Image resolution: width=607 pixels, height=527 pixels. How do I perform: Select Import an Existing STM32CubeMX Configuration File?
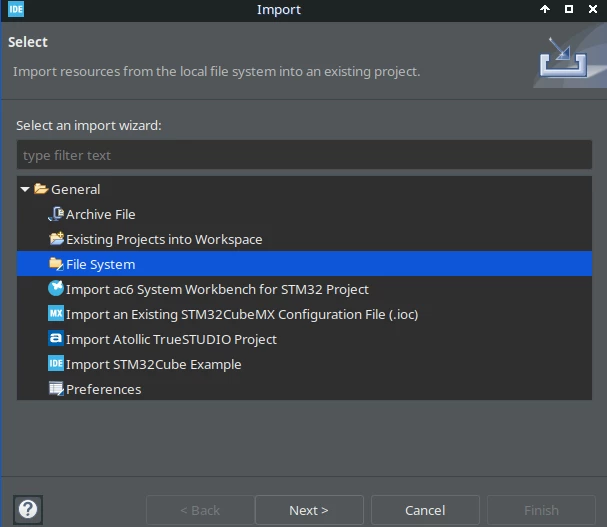[x=242, y=314]
